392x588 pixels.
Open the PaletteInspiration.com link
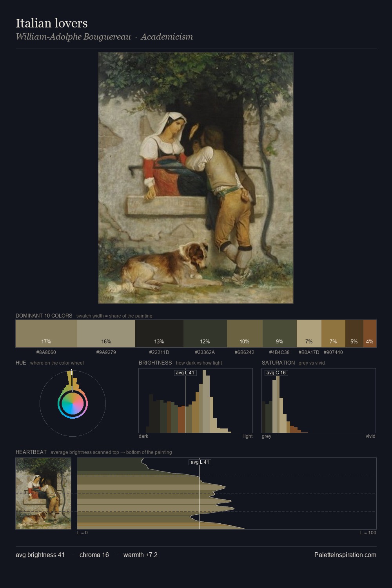[345, 555]
